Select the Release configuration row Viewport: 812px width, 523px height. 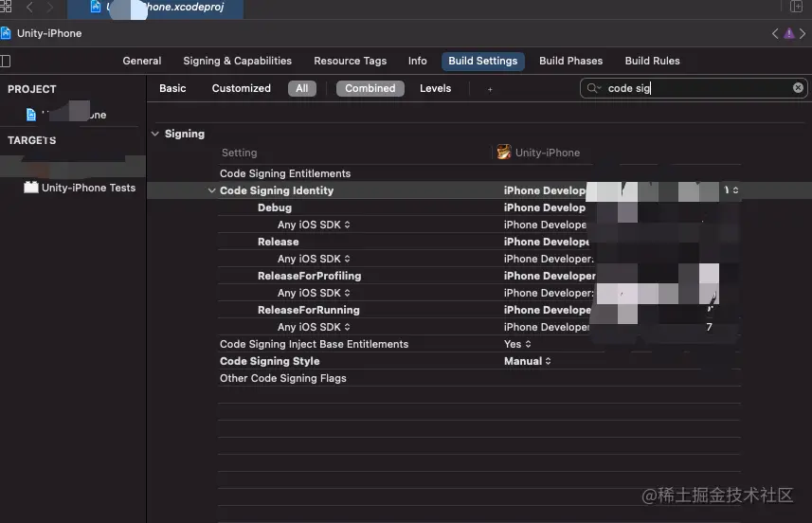(279, 242)
